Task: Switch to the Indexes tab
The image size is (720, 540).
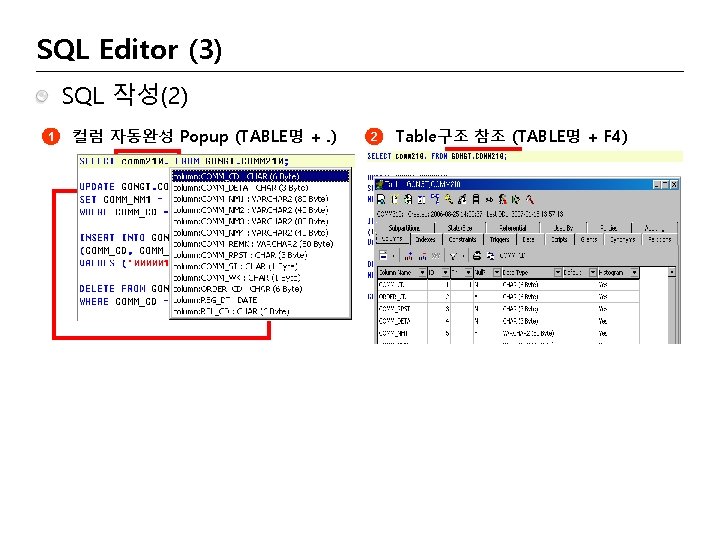Action: pyautogui.click(x=426, y=239)
